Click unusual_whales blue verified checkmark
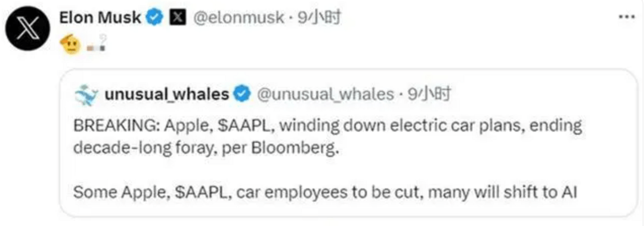This screenshot has height=226, width=644. tap(242, 94)
